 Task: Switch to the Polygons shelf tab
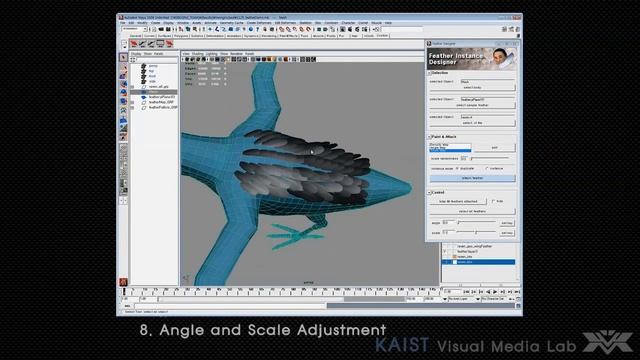point(181,36)
